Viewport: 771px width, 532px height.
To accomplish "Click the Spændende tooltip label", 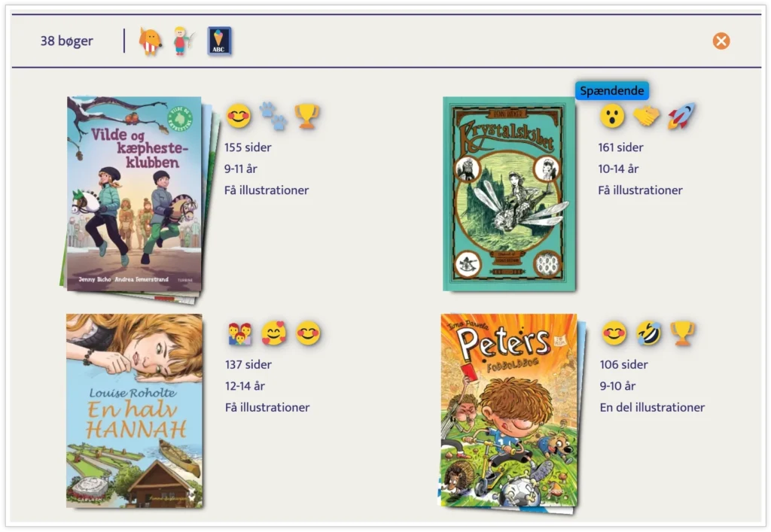I will click(x=612, y=91).
